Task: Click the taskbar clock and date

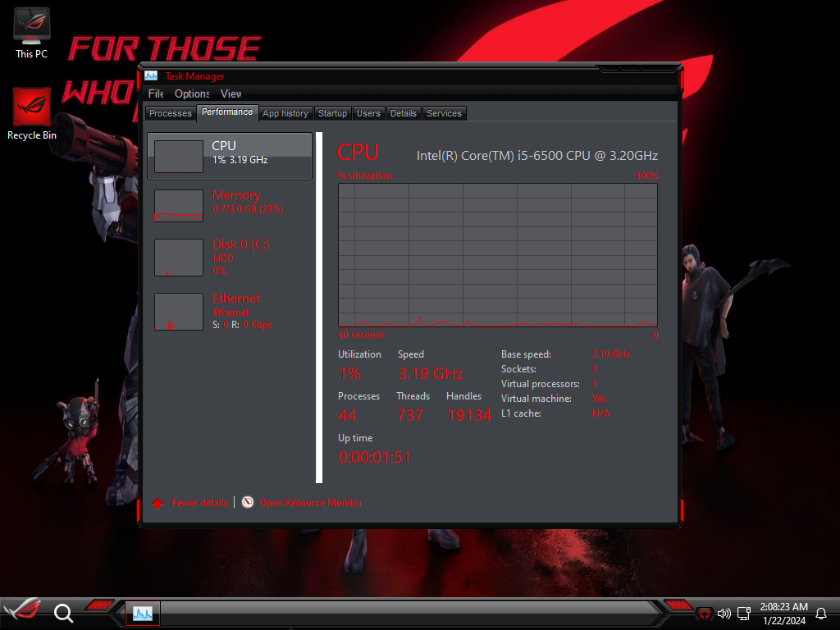Action: point(785,613)
